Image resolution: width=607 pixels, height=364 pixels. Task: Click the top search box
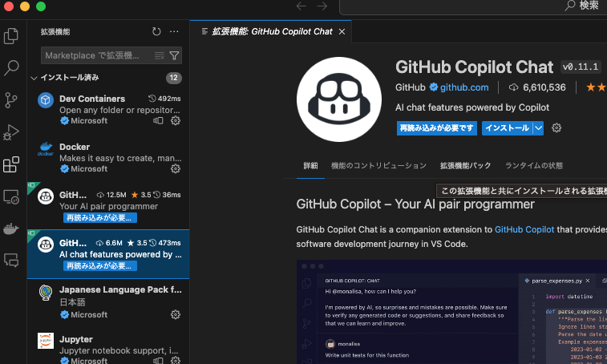(473, 6)
